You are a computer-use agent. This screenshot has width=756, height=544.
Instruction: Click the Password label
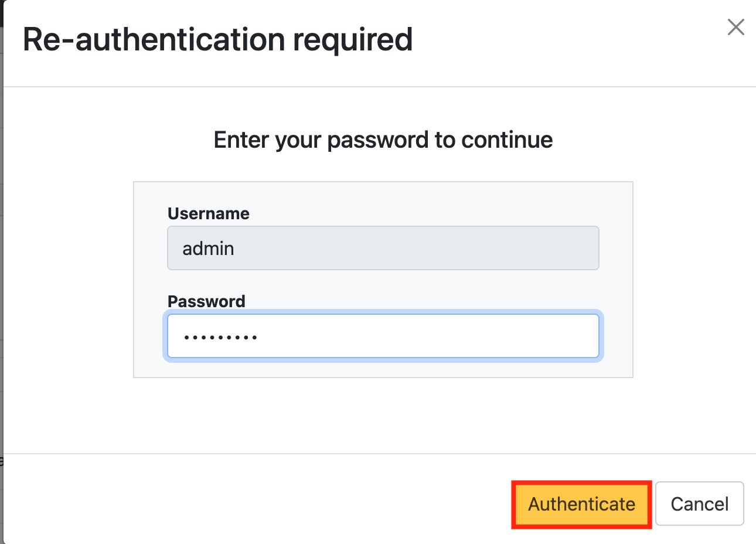(x=206, y=301)
